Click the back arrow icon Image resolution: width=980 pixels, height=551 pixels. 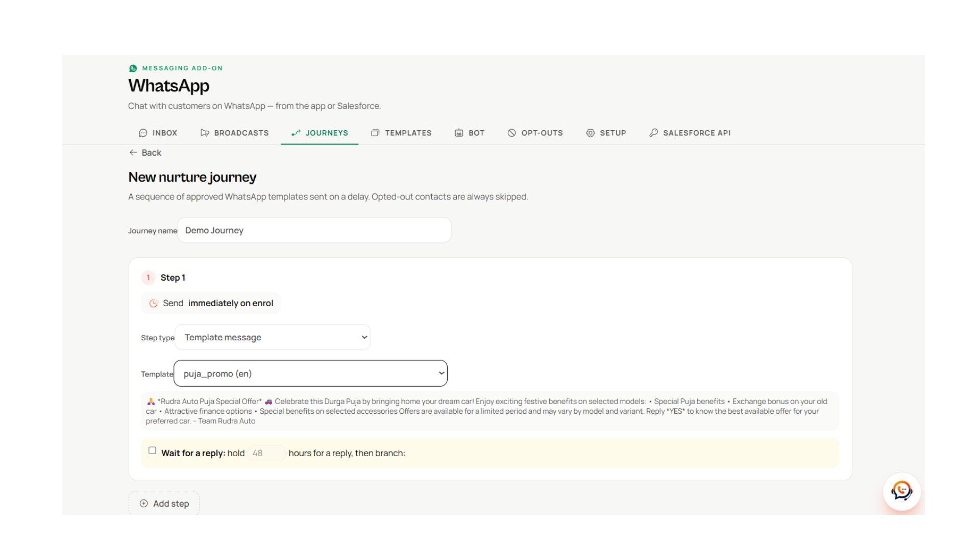(x=133, y=153)
